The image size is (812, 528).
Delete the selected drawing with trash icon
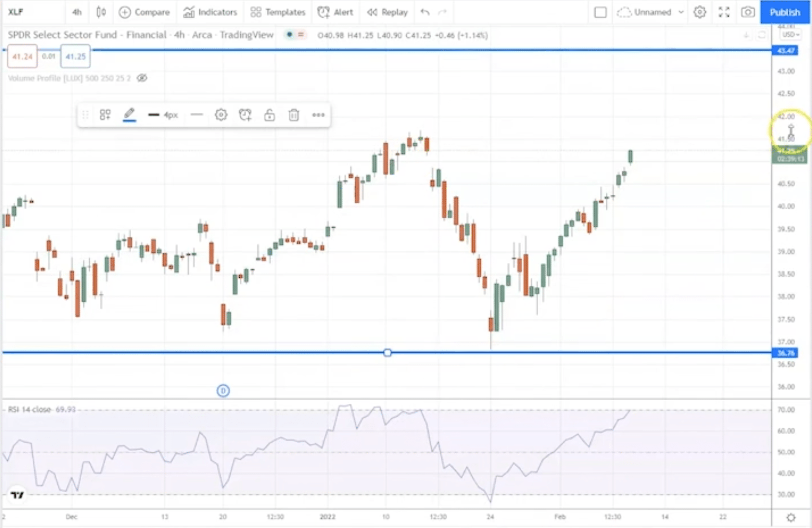click(x=294, y=115)
